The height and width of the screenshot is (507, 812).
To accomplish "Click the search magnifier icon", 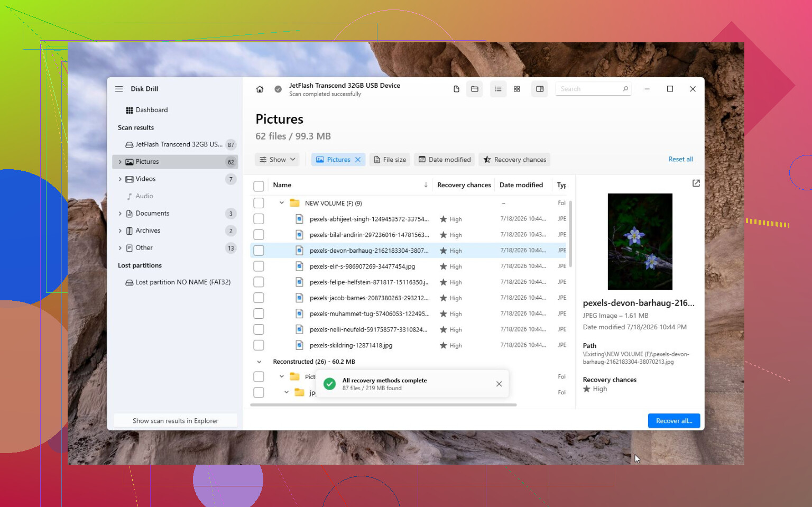I will tap(625, 89).
